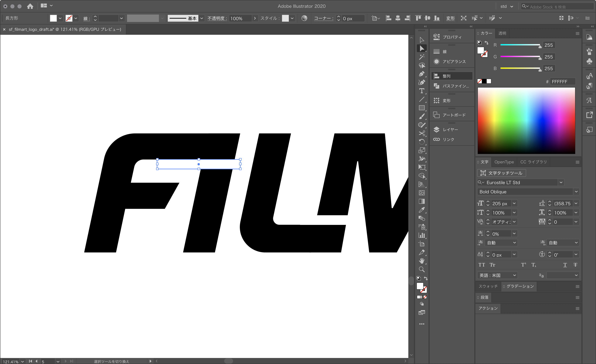The height and width of the screenshot is (364, 596).
Task: Select the Line Segment tool
Action: [422, 99]
